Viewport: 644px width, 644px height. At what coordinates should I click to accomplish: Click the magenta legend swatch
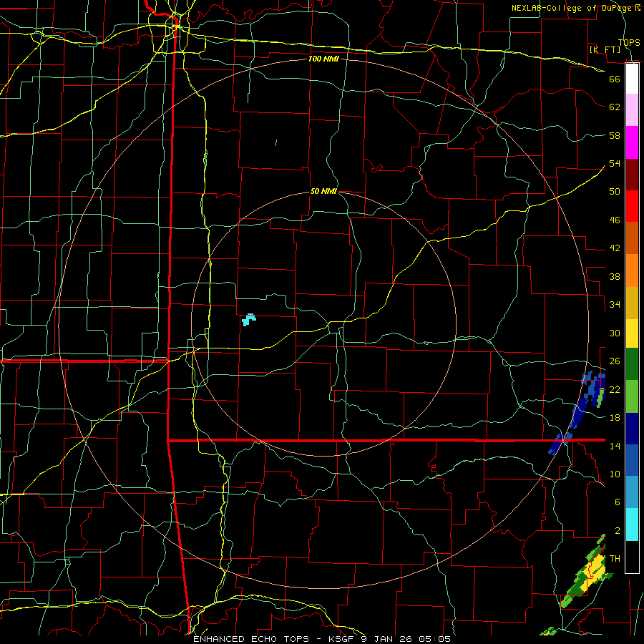632,142
